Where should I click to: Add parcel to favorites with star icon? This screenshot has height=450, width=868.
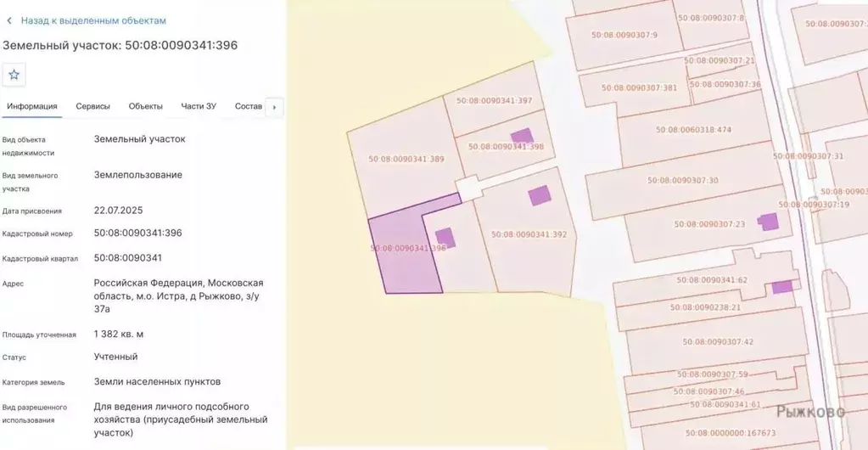(14, 75)
